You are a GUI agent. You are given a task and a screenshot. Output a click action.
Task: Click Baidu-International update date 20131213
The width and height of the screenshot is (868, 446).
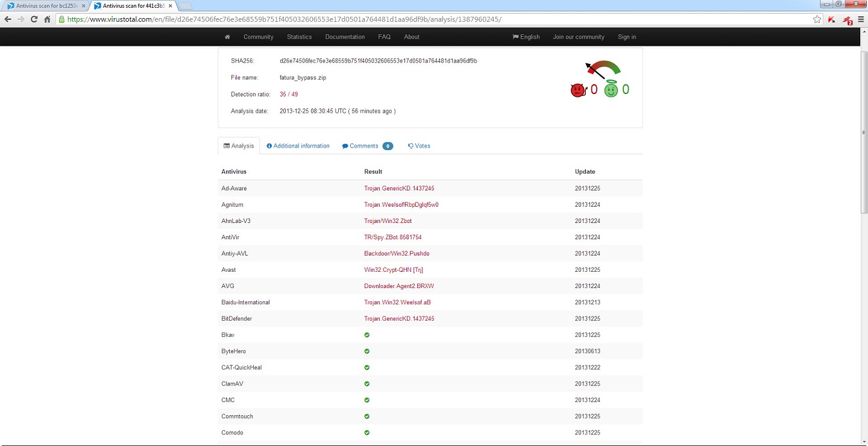point(588,303)
